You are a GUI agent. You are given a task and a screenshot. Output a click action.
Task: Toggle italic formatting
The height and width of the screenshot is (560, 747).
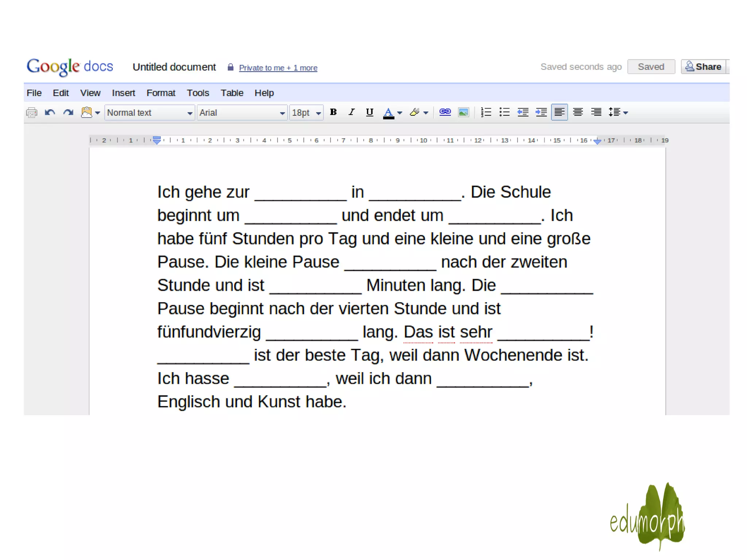tap(351, 112)
